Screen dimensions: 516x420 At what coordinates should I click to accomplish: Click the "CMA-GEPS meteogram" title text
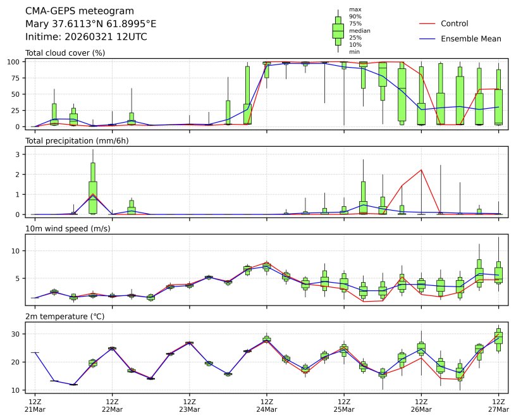coord(80,11)
